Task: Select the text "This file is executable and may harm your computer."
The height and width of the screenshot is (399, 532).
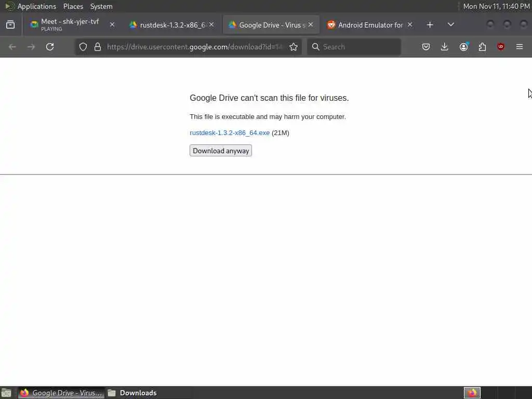Action: [268, 117]
